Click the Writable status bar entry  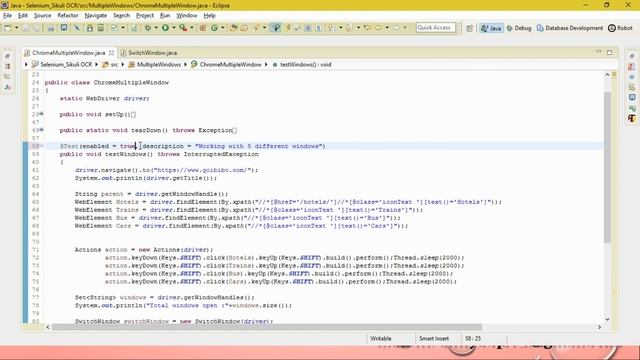pos(381,338)
